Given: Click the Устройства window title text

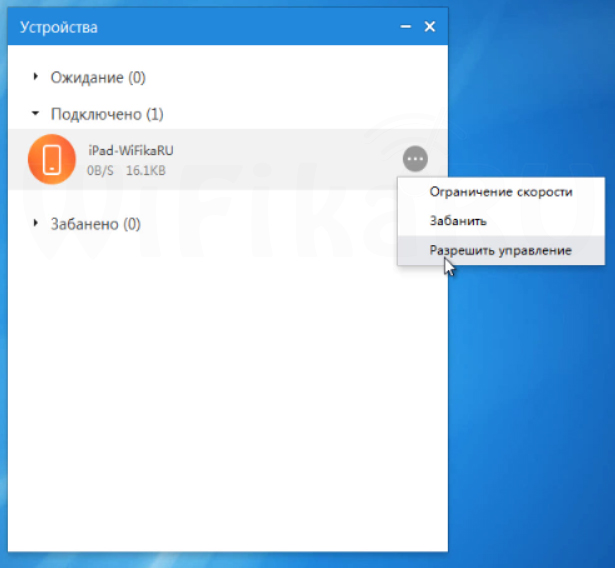Looking at the screenshot, I should 59,27.
